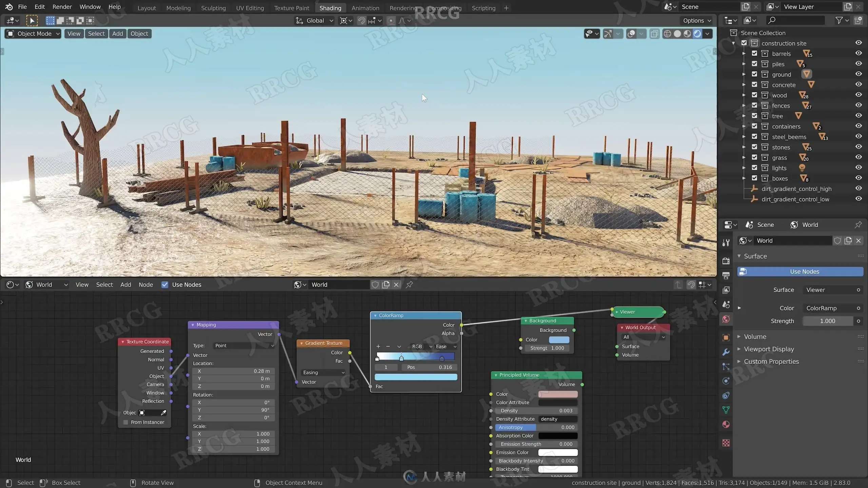This screenshot has height=488, width=868.
Task: Open the Object Mode dropdown
Action: point(33,34)
